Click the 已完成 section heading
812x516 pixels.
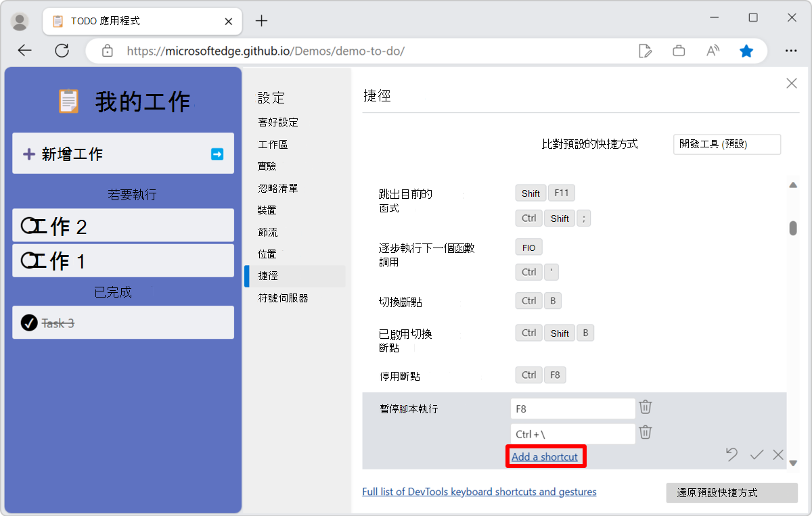(113, 292)
